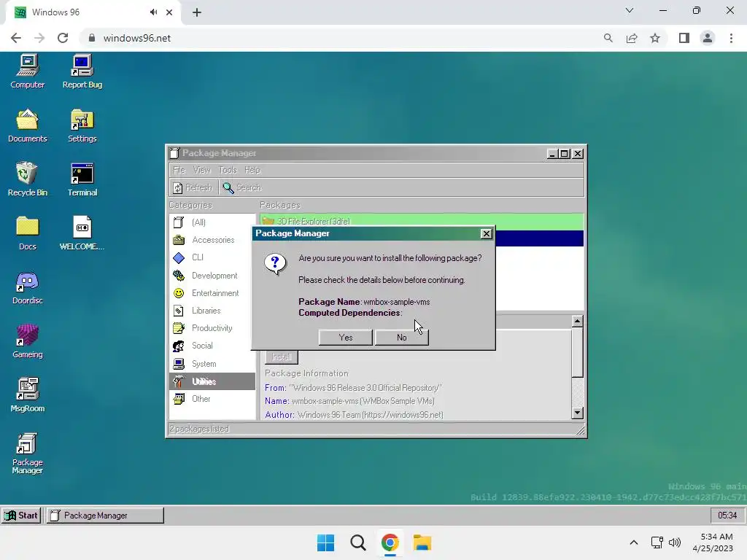Open the View menu in Package Manager
747x560 pixels.
click(x=201, y=170)
